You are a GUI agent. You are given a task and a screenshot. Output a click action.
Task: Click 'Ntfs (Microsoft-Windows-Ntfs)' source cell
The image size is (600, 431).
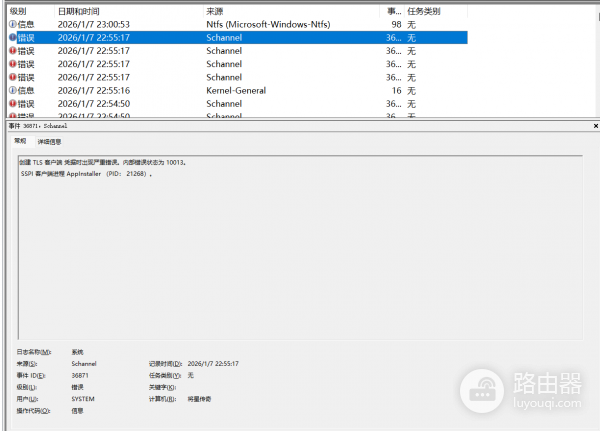268,24
